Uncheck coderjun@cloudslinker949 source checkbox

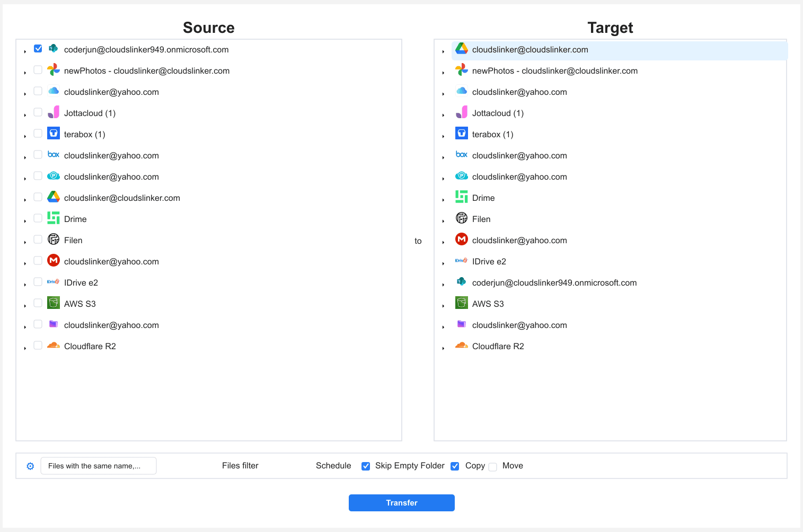click(38, 49)
